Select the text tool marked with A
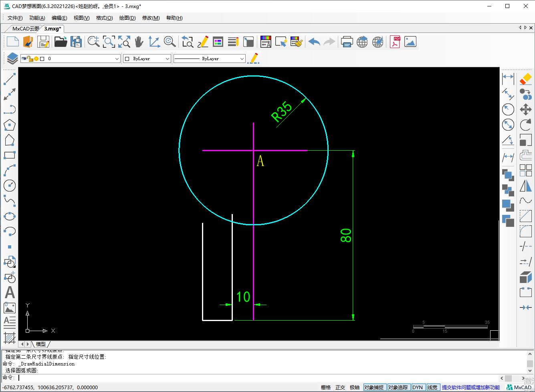Image resolution: width=535 pixels, height=392 pixels. (x=9, y=293)
